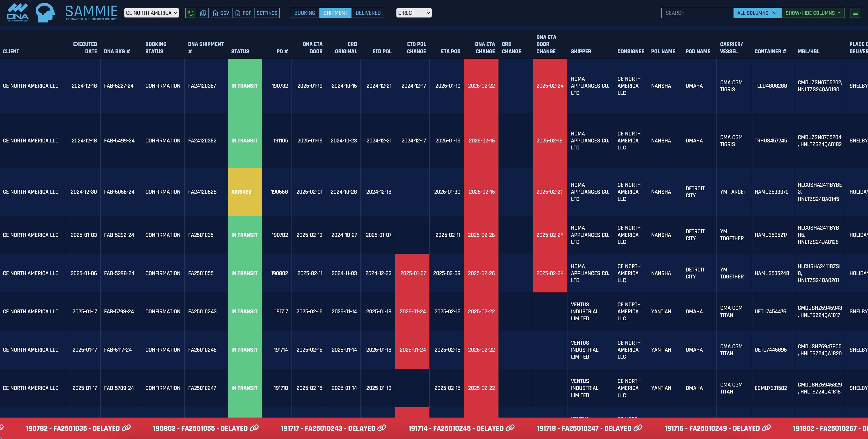Select booking number FAB-5227-24
The image size is (868, 439).
pyautogui.click(x=119, y=86)
